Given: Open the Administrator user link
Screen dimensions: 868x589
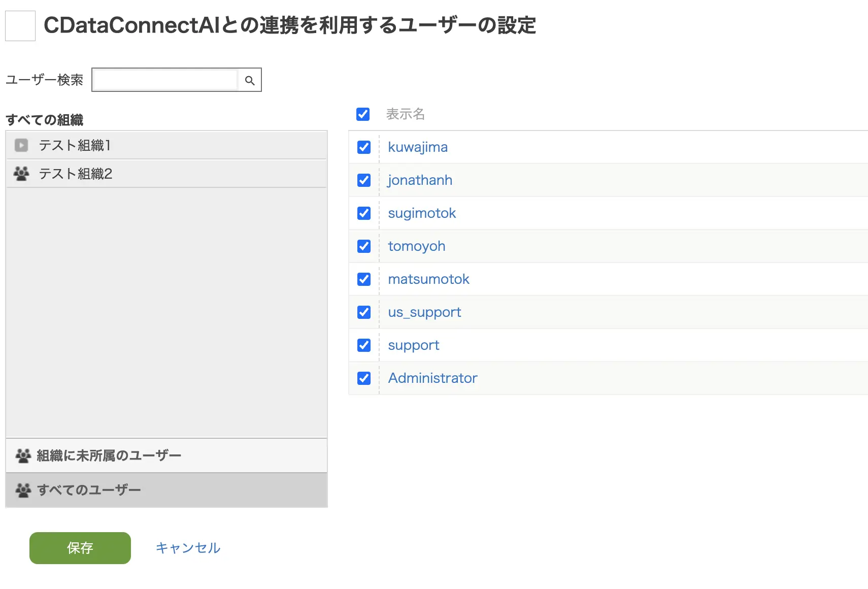Looking at the screenshot, I should 432,378.
